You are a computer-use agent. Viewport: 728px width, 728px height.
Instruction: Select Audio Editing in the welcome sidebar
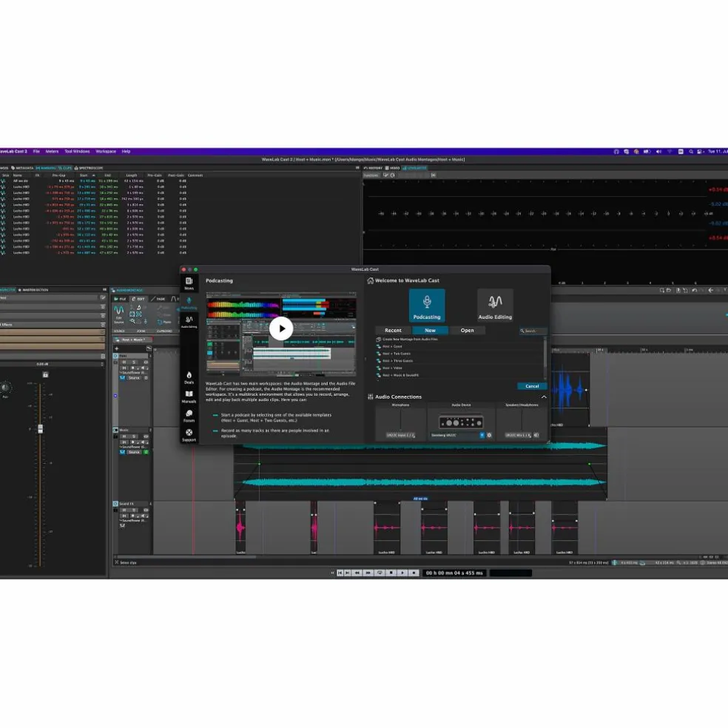[189, 322]
